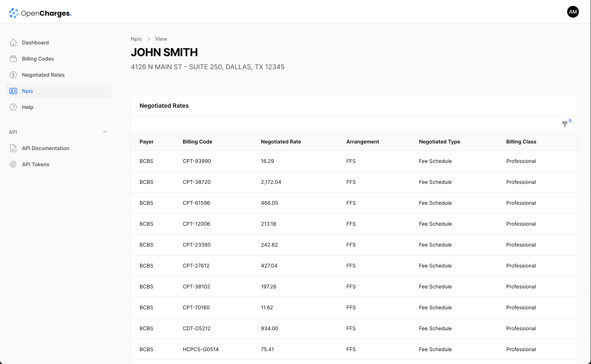
Task: Click the Billing Codes stack icon
Action: (13, 59)
